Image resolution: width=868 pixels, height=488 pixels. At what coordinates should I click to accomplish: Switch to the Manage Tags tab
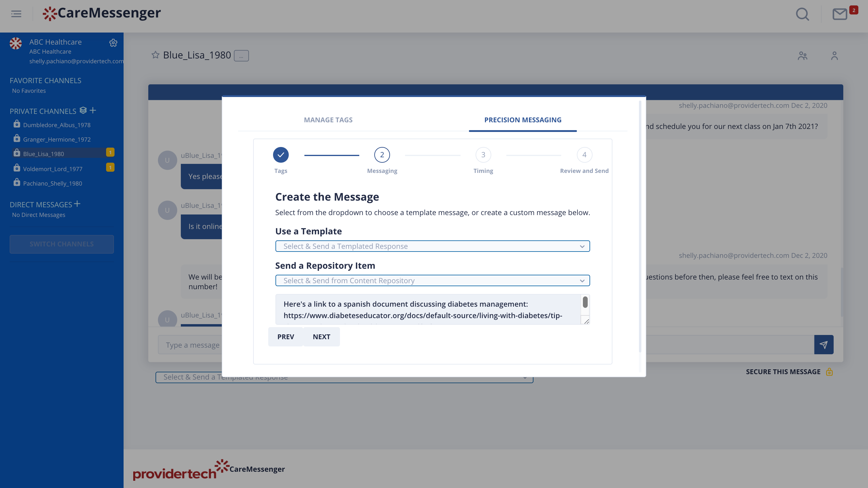328,120
